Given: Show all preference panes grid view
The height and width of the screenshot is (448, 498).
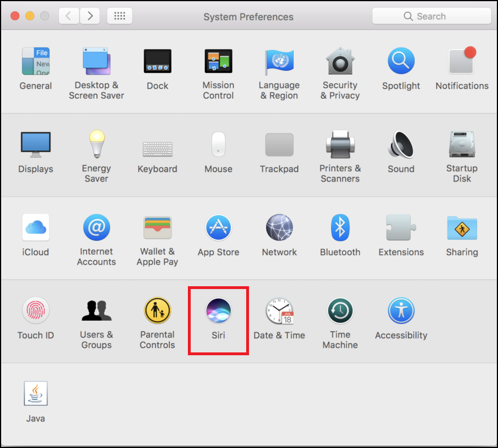Looking at the screenshot, I should point(119,16).
